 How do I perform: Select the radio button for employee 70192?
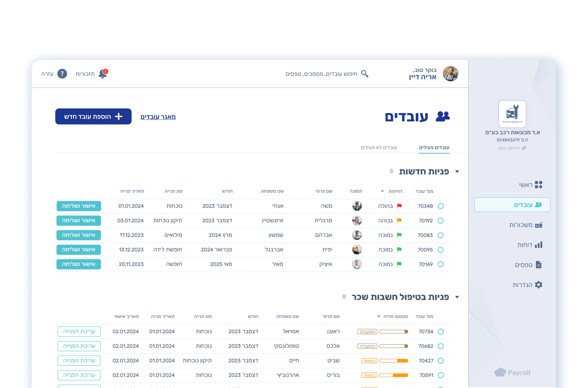tap(441, 221)
